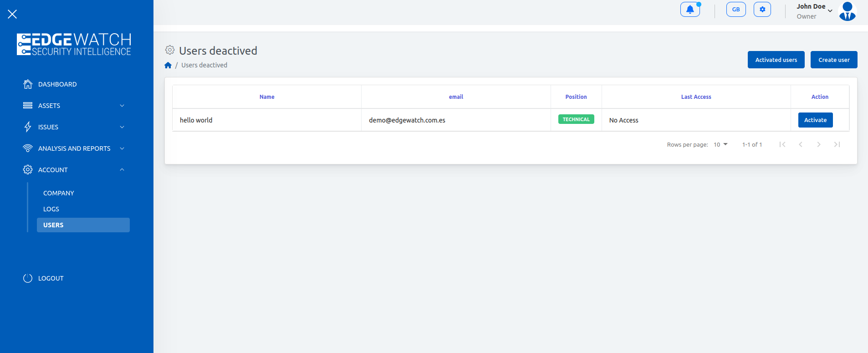Click the John Doe name label
This screenshot has height=353, width=868.
pyautogui.click(x=811, y=6)
